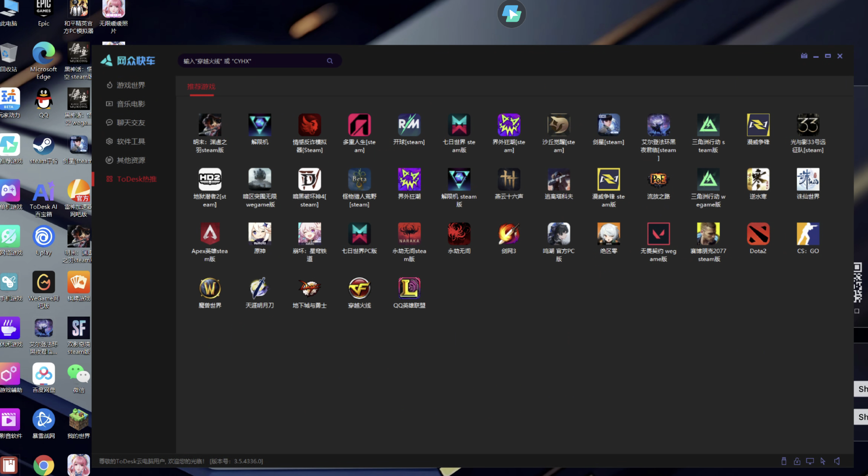Open 光与影33号远征队[steam] icon
The width and height of the screenshot is (868, 476).
tap(808, 125)
